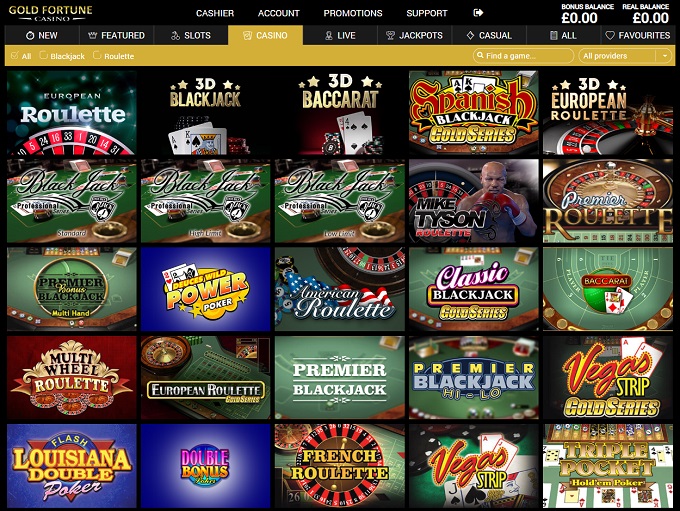Click the search magnifier icon
Image resolution: width=680 pixels, height=511 pixels.
click(x=480, y=56)
